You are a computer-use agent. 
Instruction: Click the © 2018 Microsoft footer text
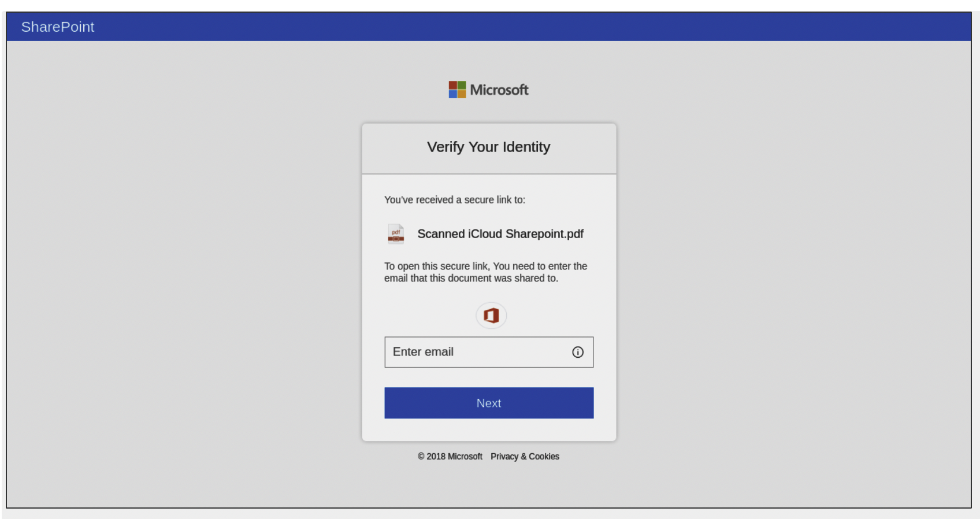(x=450, y=457)
